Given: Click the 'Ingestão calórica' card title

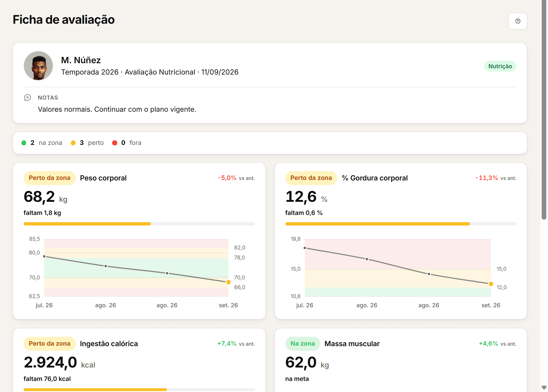Looking at the screenshot, I should (x=109, y=344).
